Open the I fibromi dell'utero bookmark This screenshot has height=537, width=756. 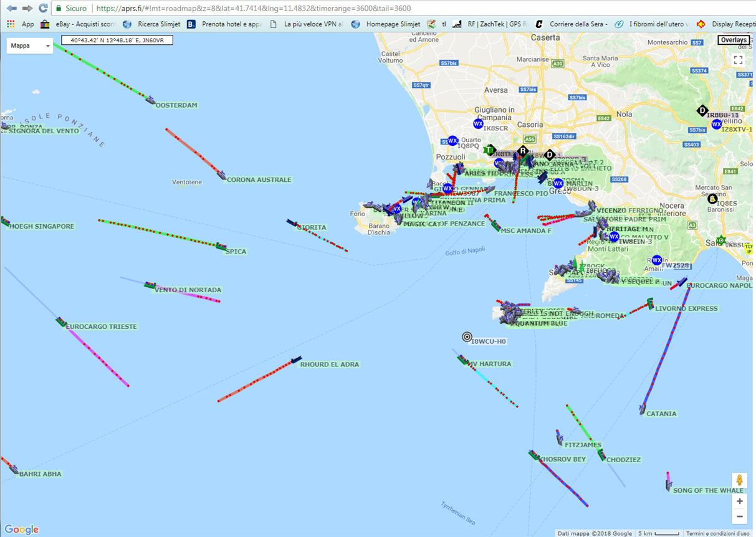[652, 24]
